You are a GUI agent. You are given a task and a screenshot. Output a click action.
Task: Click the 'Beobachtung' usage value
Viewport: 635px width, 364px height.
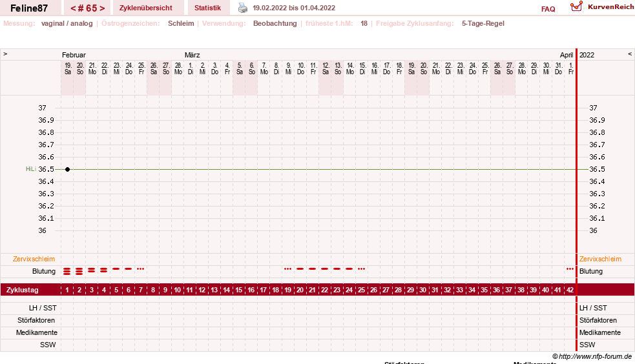(275, 23)
